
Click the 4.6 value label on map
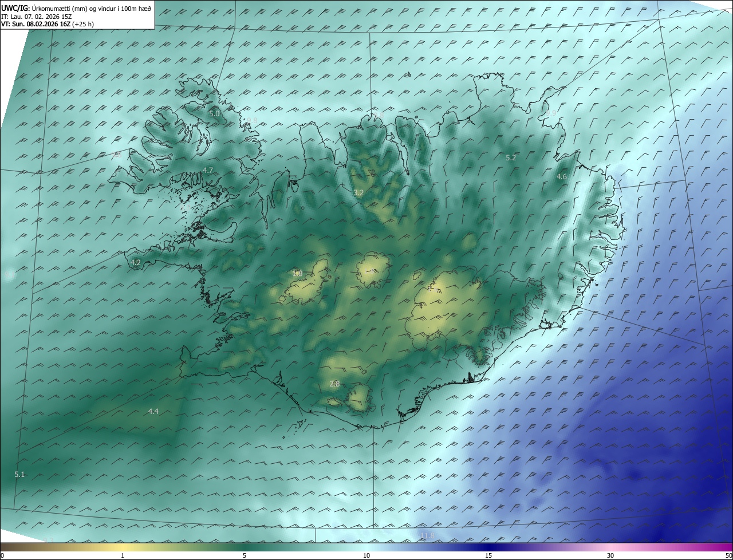click(x=562, y=177)
